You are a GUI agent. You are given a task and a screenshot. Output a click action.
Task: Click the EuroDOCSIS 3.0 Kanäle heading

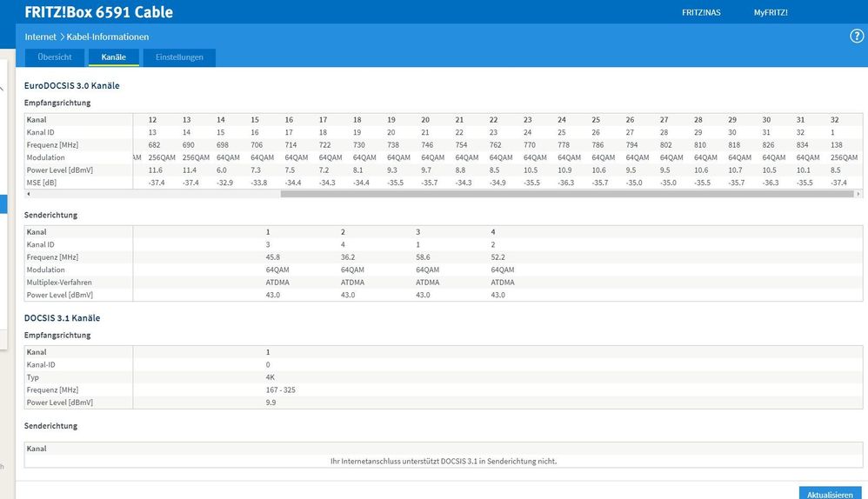click(72, 86)
